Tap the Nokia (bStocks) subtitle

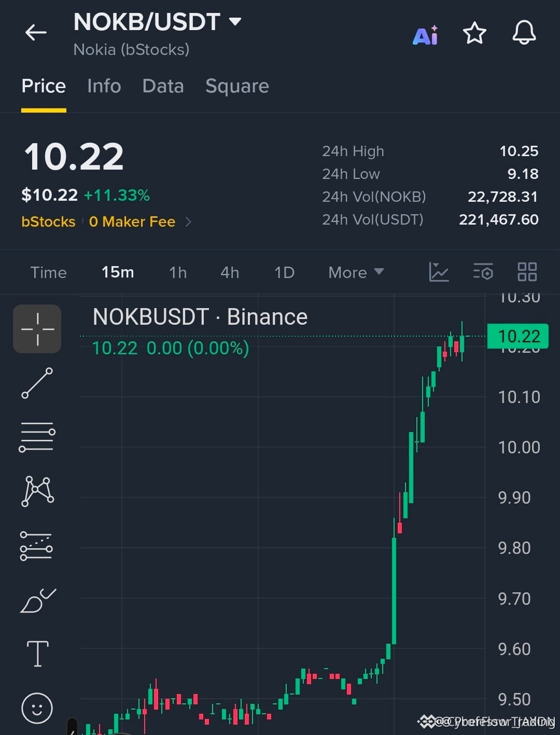click(131, 49)
